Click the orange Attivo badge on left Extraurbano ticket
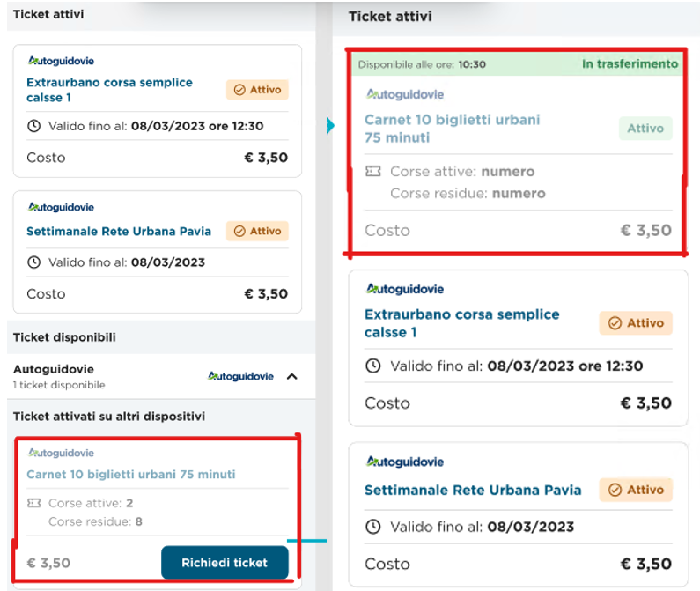Screen dimensions: 700x591 coord(257,90)
